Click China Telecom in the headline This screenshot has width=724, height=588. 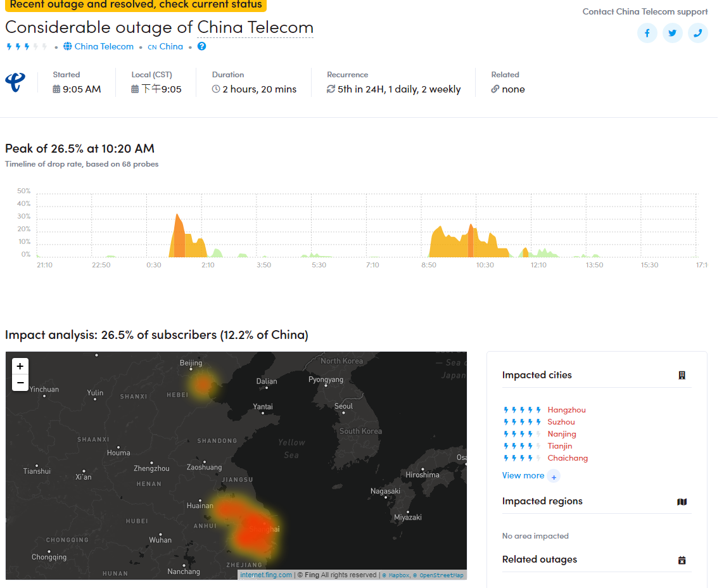click(x=255, y=27)
